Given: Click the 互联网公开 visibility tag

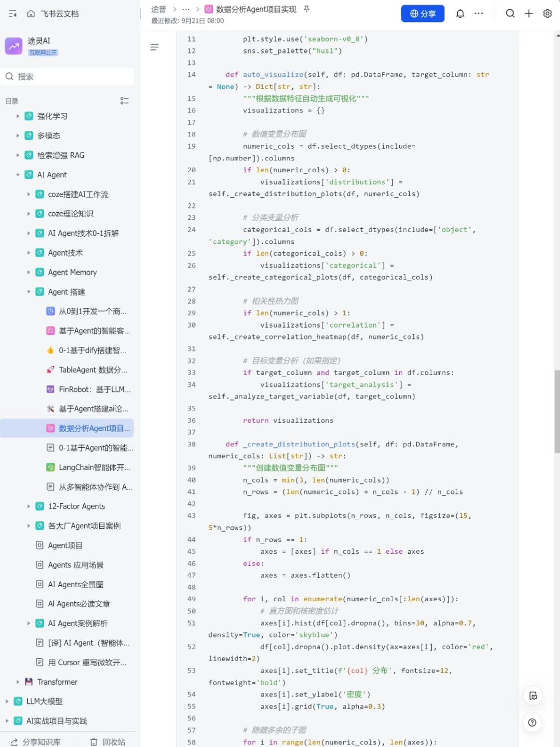Looking at the screenshot, I should pos(43,52).
